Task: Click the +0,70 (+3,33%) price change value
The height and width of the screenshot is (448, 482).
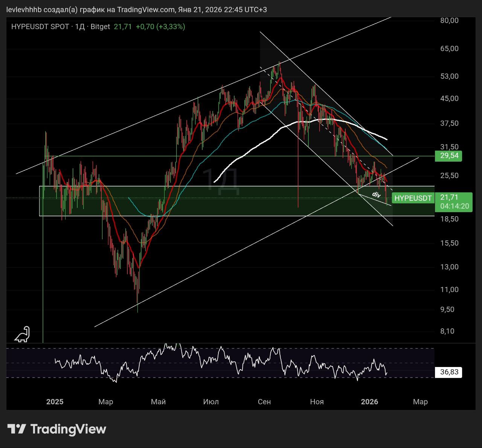Action: coord(160,27)
